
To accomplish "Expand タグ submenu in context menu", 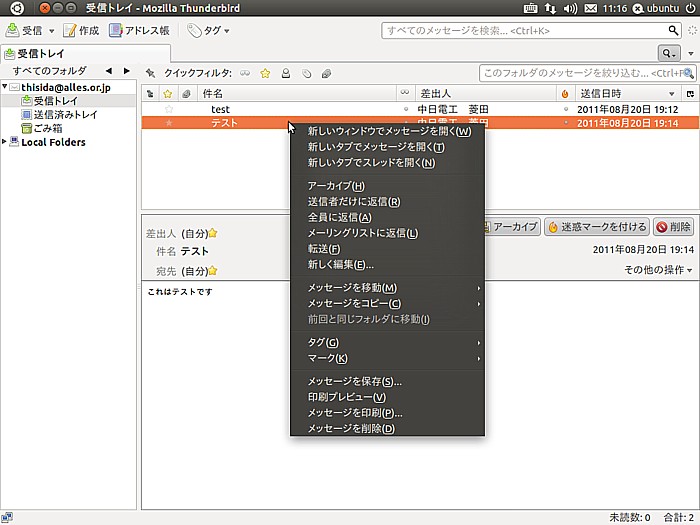I will point(388,342).
